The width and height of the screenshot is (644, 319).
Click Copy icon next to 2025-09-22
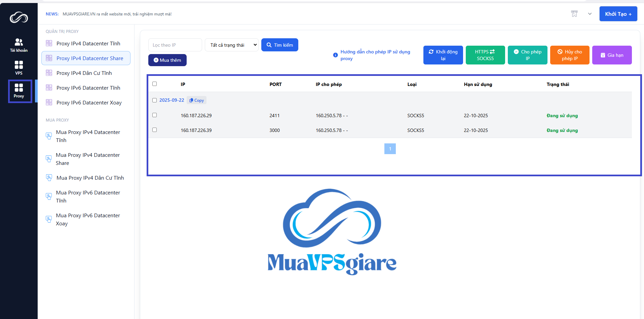pyautogui.click(x=196, y=100)
